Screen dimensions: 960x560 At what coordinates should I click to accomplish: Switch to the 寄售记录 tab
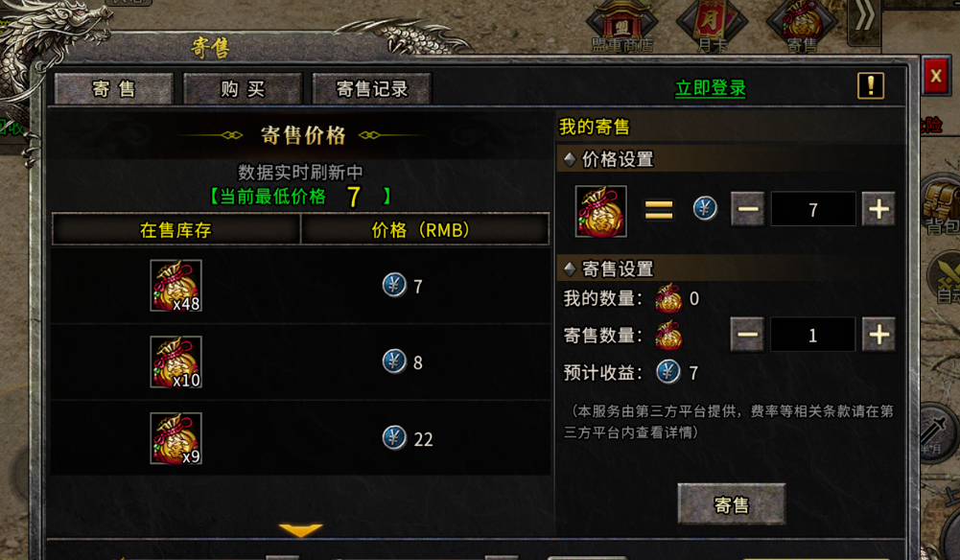coord(372,89)
